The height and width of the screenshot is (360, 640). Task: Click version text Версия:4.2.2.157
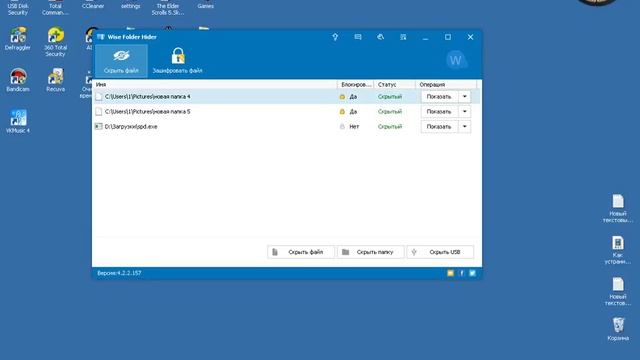click(119, 273)
